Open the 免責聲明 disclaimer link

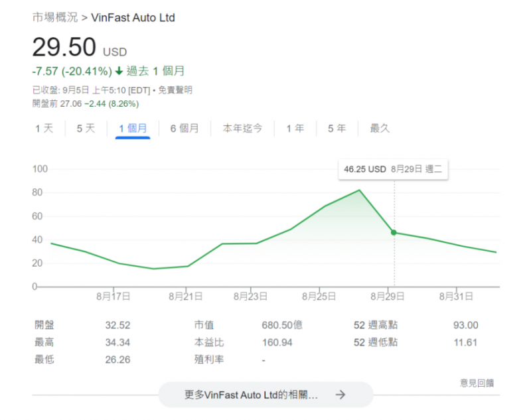click(175, 90)
